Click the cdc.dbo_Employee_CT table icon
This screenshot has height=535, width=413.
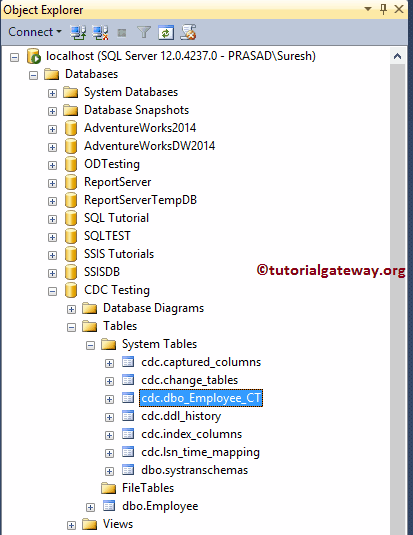pyautogui.click(x=128, y=398)
